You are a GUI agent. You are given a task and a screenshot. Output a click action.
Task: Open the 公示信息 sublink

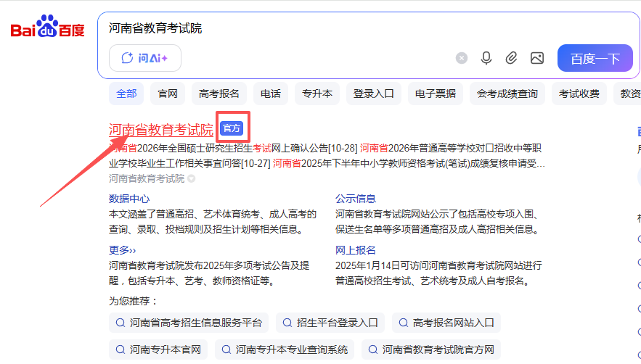[x=356, y=199]
